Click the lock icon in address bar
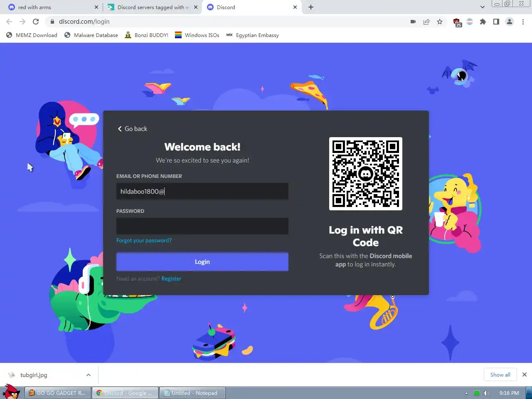This screenshot has height=399, width=532. [52, 22]
